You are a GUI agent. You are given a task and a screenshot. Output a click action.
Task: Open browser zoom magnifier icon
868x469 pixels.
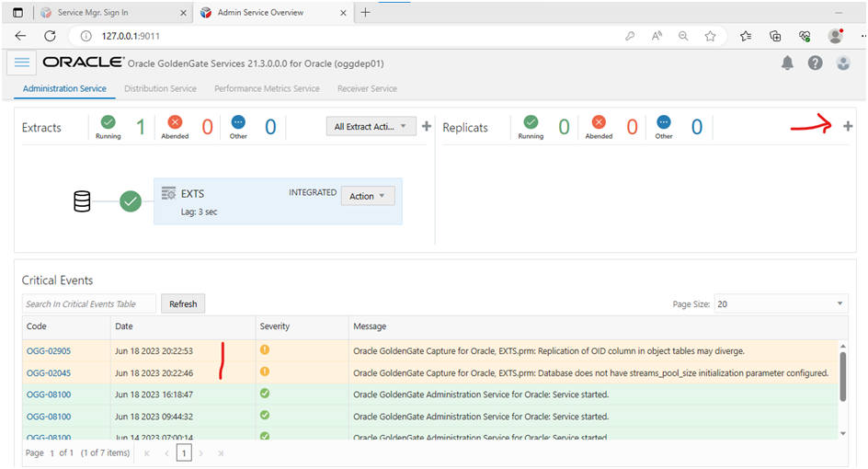[684, 36]
